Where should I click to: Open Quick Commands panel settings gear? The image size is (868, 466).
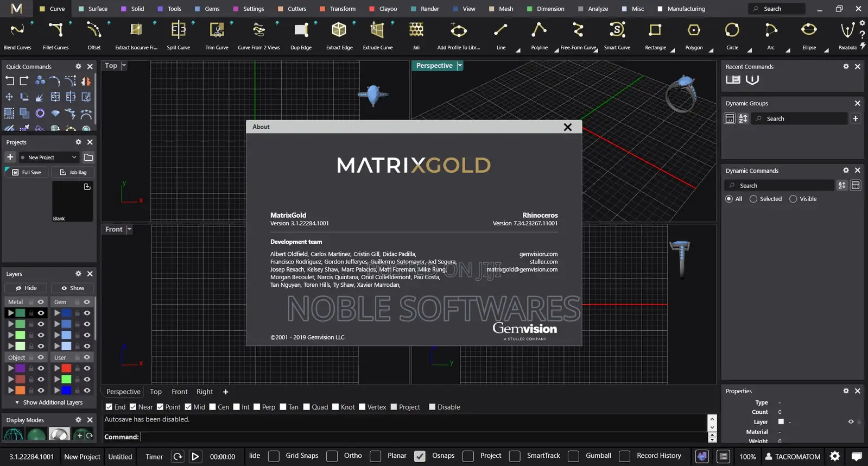(x=78, y=66)
